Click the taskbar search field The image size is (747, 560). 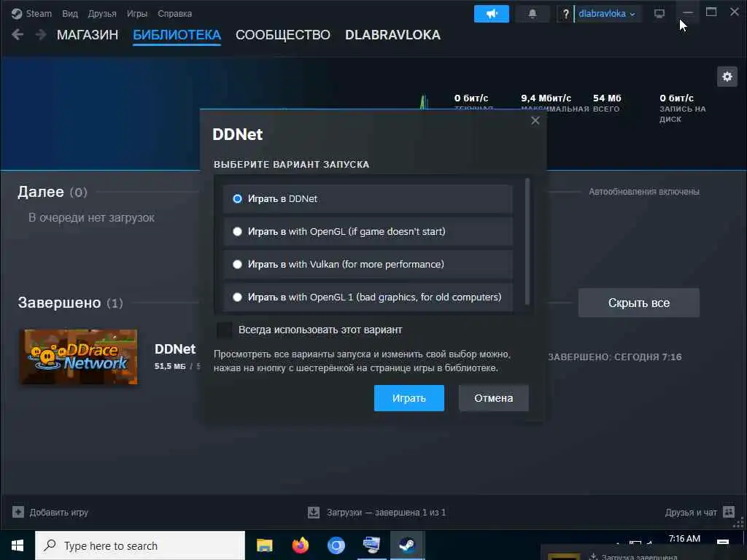[x=140, y=545]
